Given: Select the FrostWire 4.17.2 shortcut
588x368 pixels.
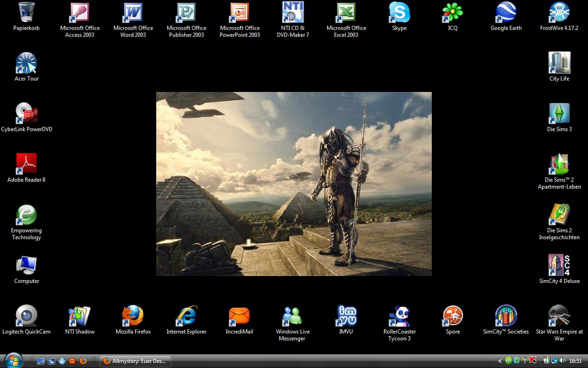Looking at the screenshot, I should pyautogui.click(x=559, y=17).
